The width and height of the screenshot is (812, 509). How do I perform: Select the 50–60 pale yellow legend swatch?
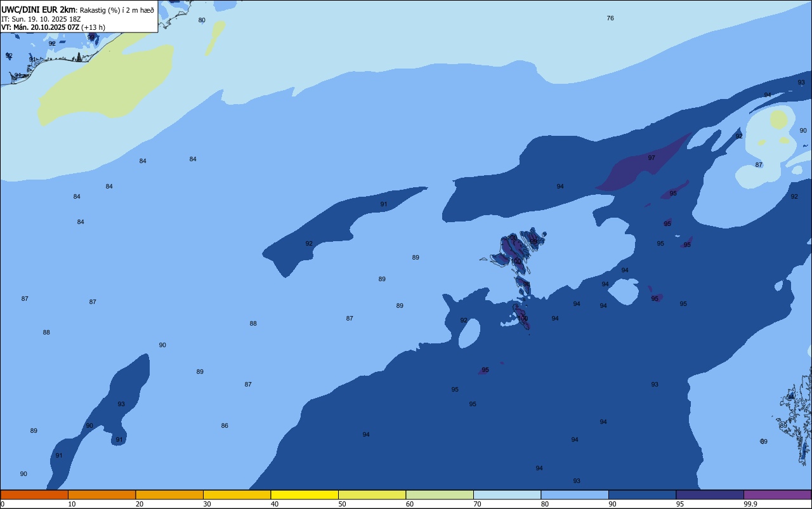(372, 494)
